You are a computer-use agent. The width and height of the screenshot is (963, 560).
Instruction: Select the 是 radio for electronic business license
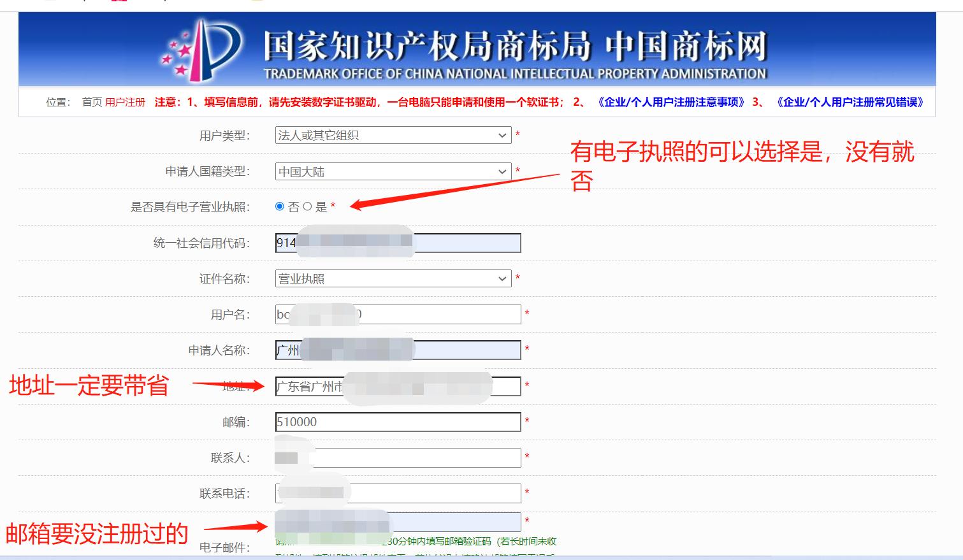(306, 207)
